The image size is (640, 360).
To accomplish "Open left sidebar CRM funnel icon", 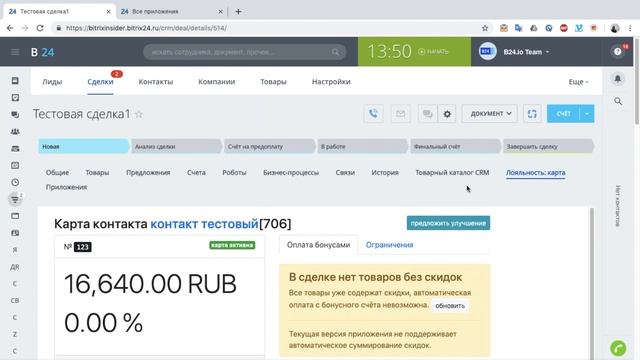I will [15, 199].
